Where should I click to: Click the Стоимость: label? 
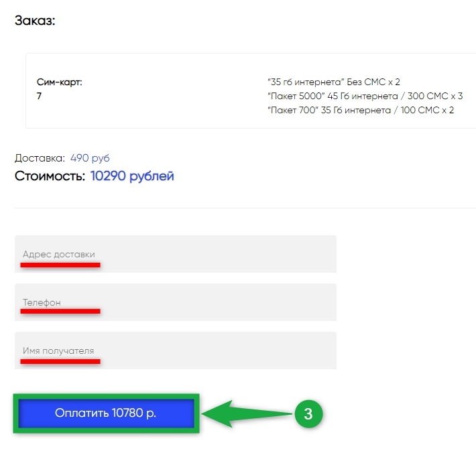(50, 176)
